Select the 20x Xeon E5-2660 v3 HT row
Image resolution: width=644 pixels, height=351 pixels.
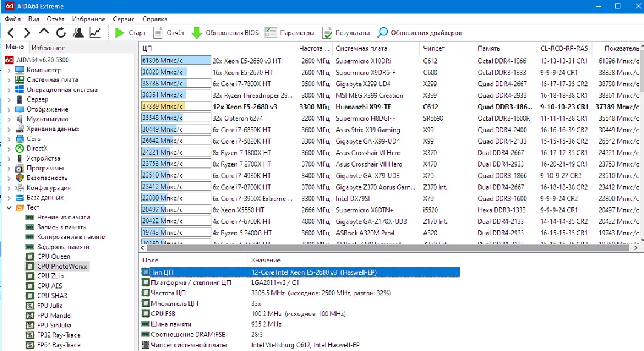click(390, 61)
